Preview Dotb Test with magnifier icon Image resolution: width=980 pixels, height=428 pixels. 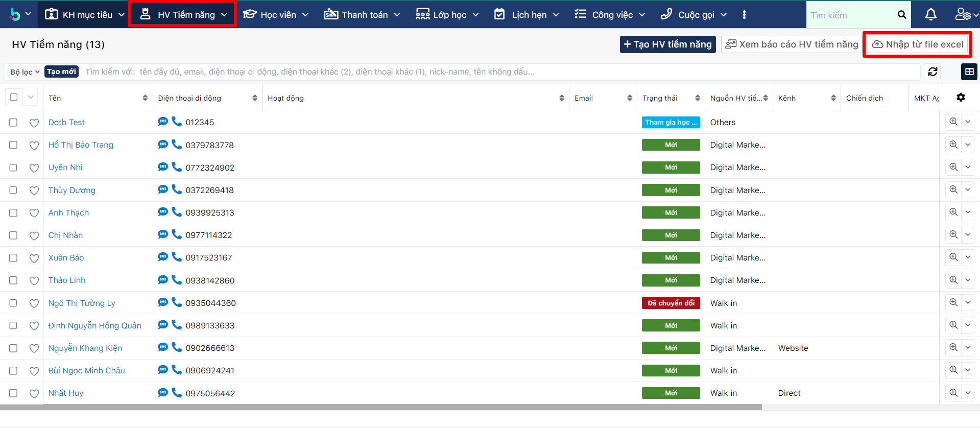coord(953,122)
